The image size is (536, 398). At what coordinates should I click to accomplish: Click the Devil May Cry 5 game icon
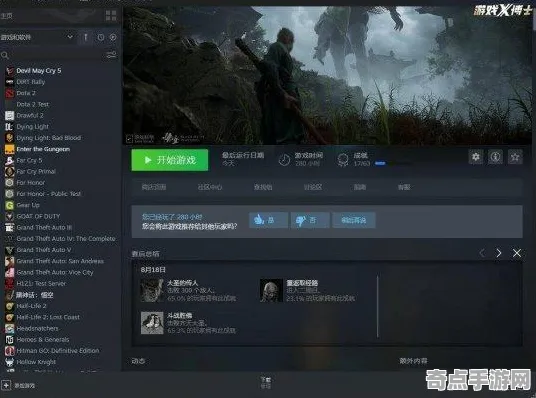pyautogui.click(x=10, y=71)
